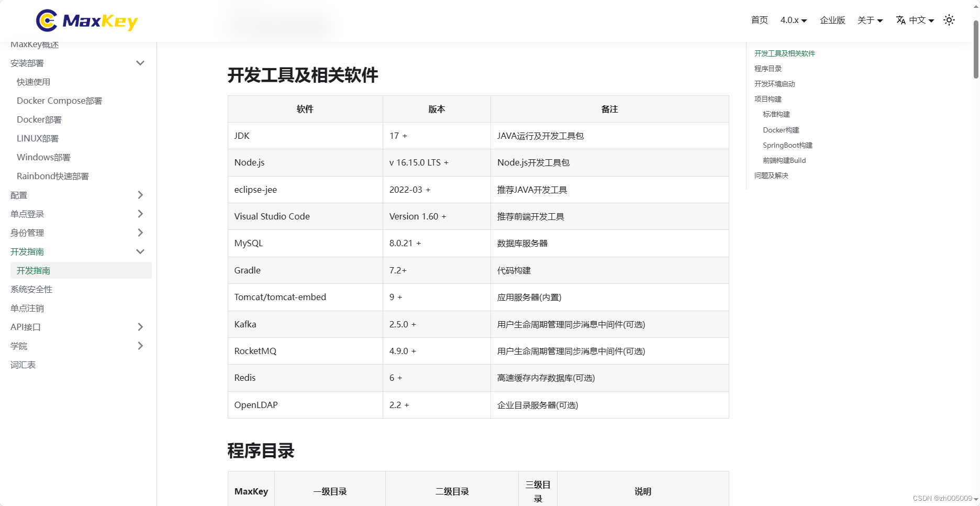Click the translate icon next to 中文

click(x=900, y=20)
